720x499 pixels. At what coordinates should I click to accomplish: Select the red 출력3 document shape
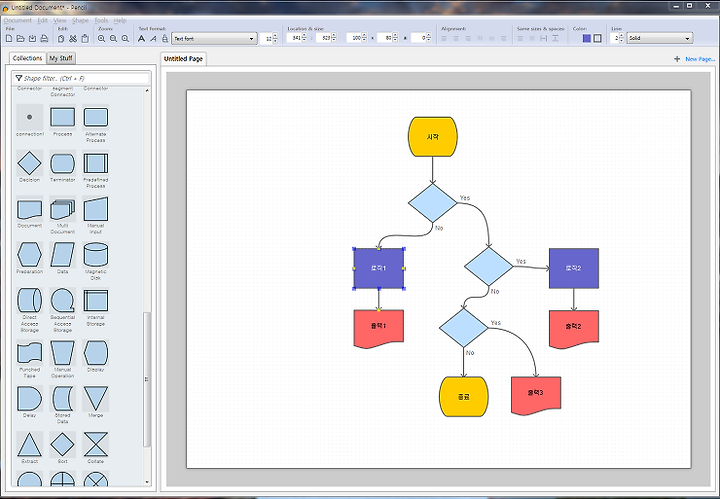coord(536,396)
